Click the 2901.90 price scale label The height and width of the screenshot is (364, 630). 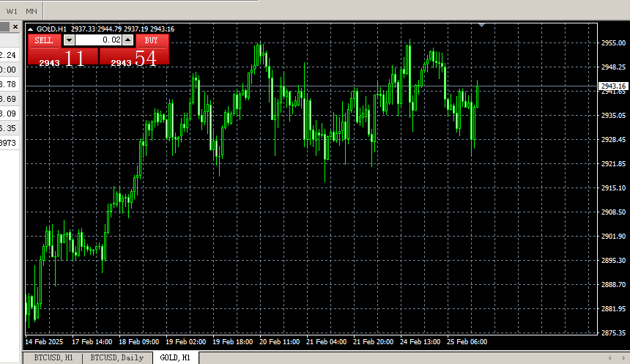[613, 236]
